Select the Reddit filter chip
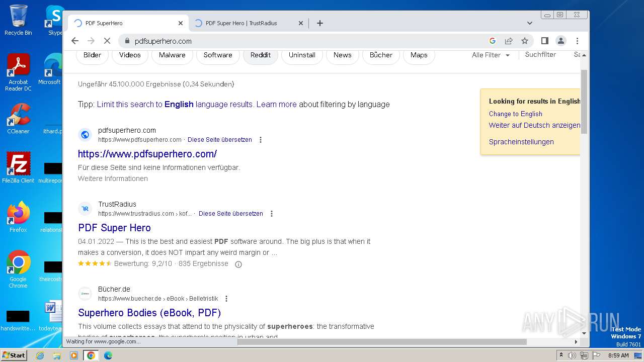The width and height of the screenshot is (644, 362). click(261, 55)
